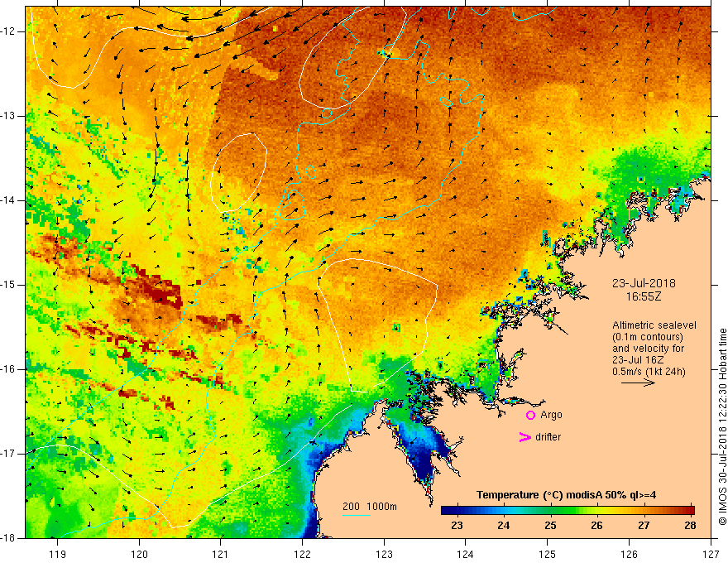Click the longitude axis label 122
728x563 pixels.
pyautogui.click(x=302, y=554)
